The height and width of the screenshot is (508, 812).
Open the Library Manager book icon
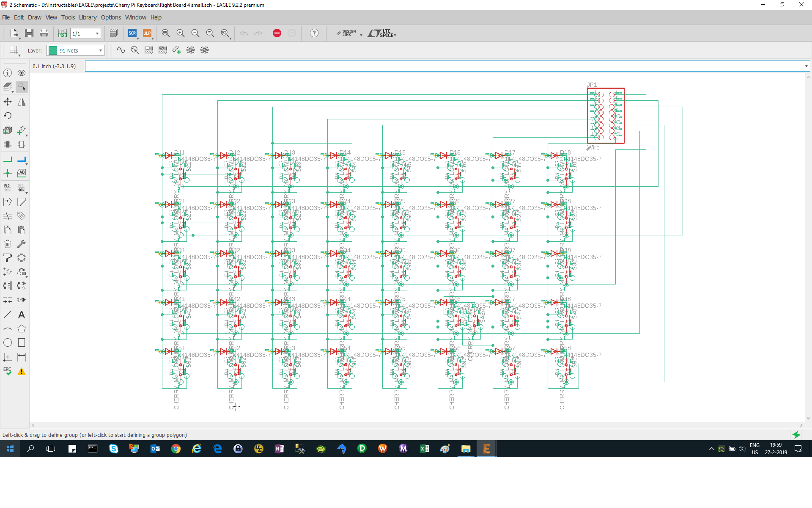(x=113, y=33)
